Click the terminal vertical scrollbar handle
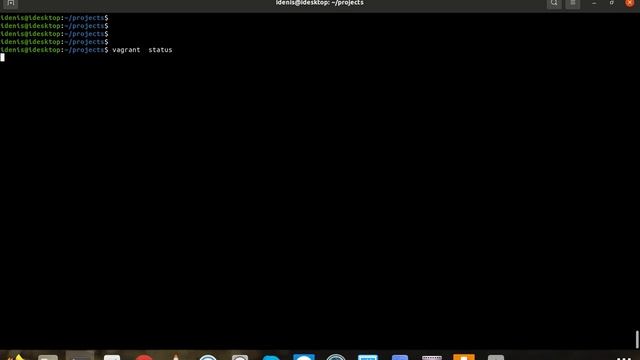This screenshot has width=640, height=360. pyautogui.click(x=637, y=339)
